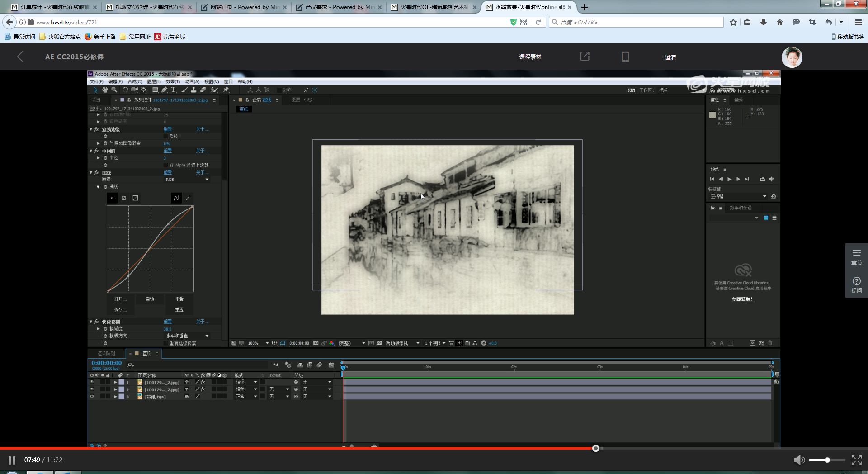868x474 pixels.
Task: Open the 课程素材 course materials link
Action: pyautogui.click(x=530, y=57)
